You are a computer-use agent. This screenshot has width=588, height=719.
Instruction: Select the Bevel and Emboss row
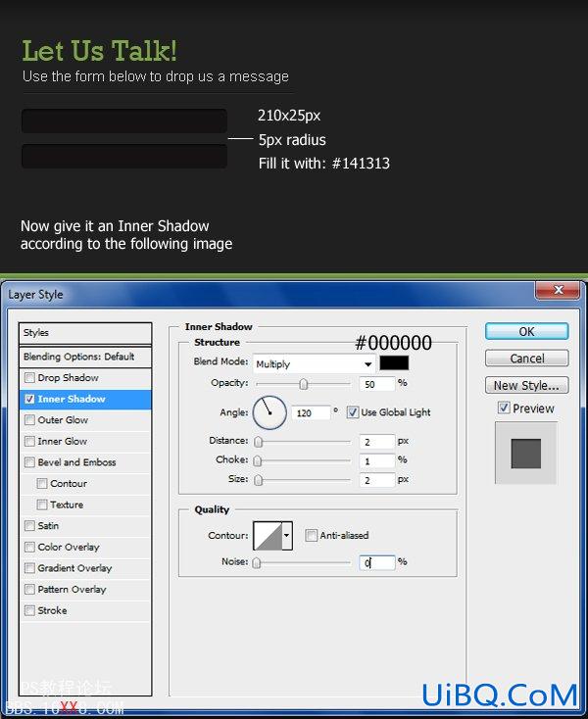tap(85, 462)
